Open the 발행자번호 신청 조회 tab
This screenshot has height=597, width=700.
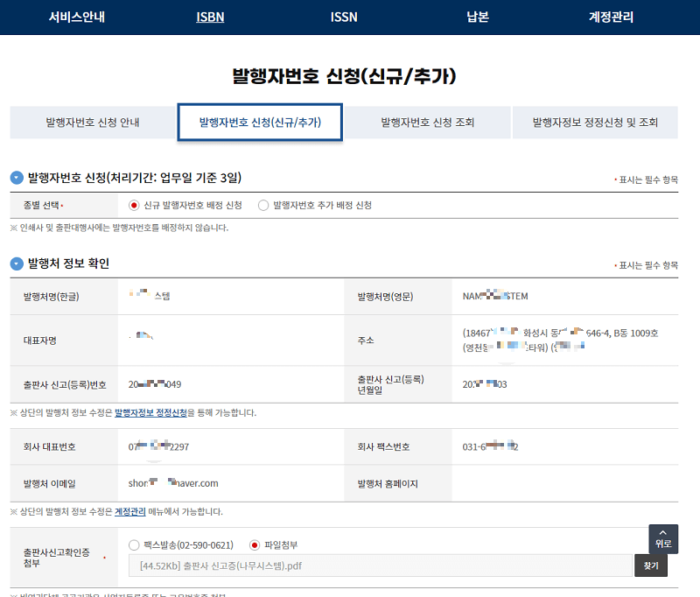[428, 123]
